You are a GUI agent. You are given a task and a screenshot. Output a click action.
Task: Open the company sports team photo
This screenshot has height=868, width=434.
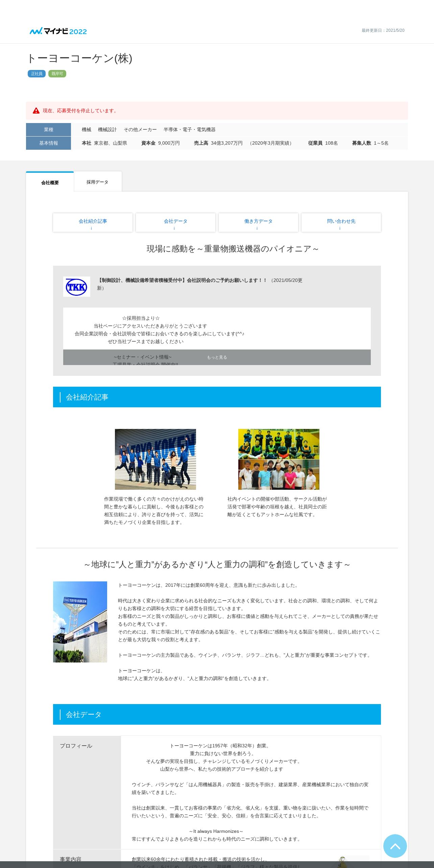(279, 459)
